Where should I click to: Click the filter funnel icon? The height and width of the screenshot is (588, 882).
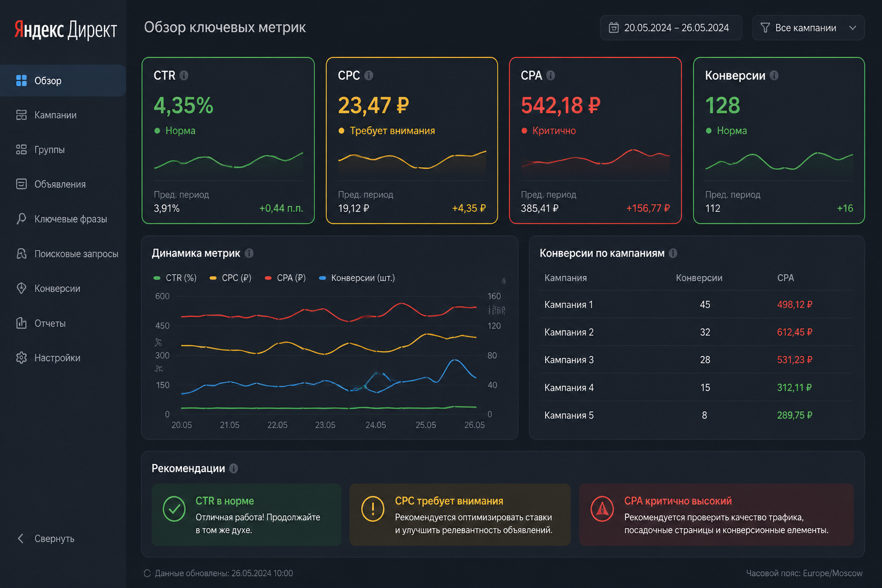pyautogui.click(x=765, y=28)
